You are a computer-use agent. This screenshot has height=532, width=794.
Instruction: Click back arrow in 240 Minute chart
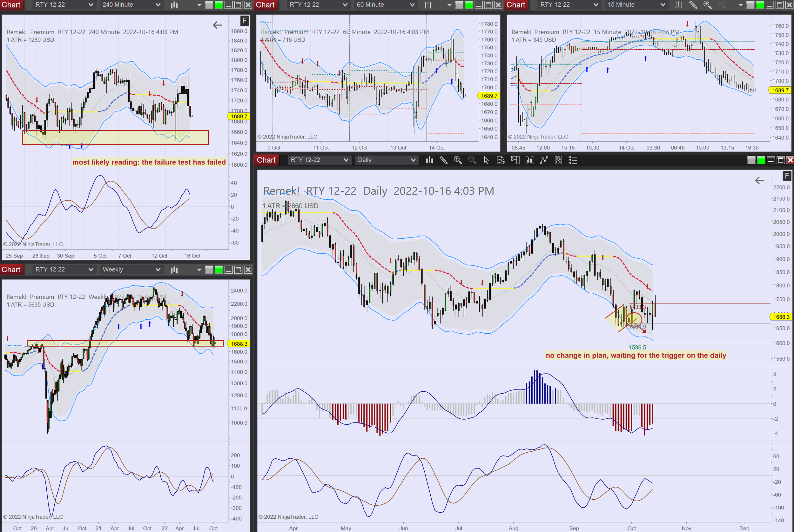coord(217,25)
